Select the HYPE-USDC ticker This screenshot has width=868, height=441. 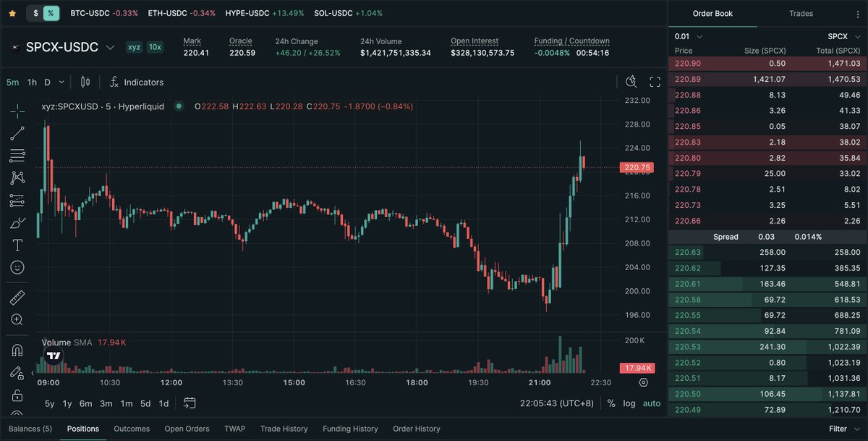[265, 13]
